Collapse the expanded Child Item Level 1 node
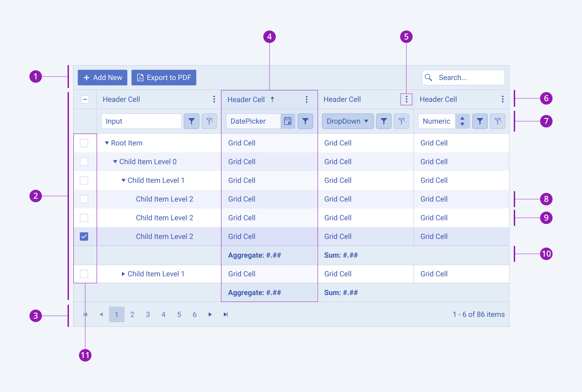582x392 pixels. [x=123, y=180]
